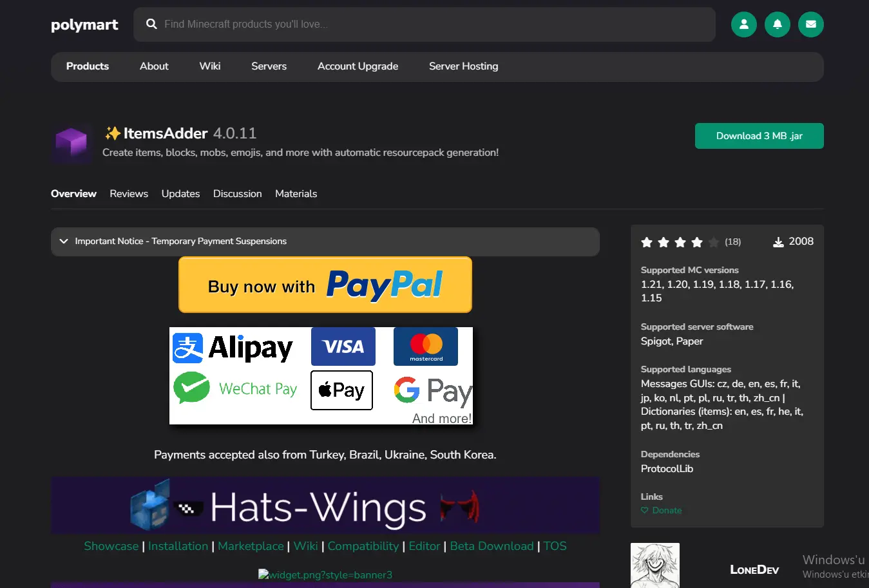Open the Products menu
This screenshot has height=588, width=869.
click(88, 66)
